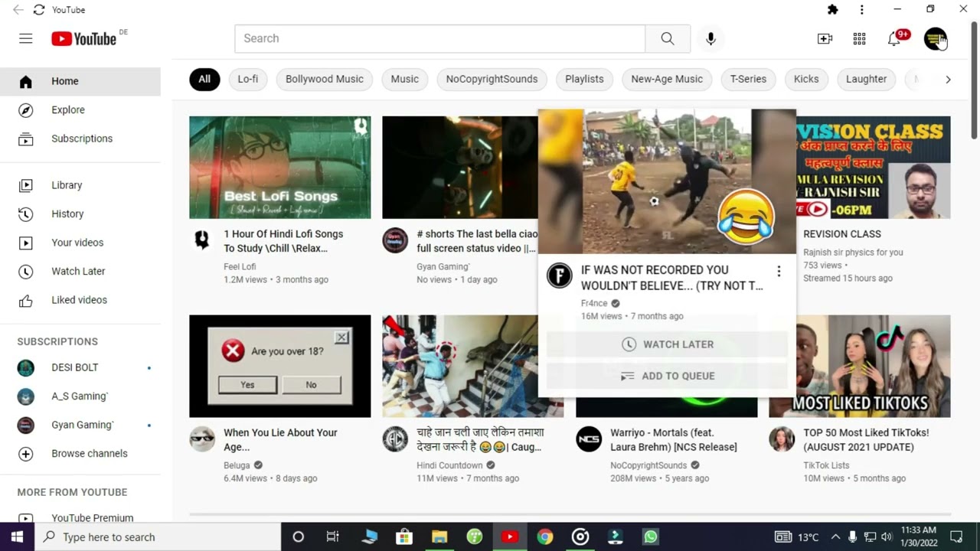Click the YouTube logo
The height and width of the screenshot is (551, 980).
[x=84, y=38]
